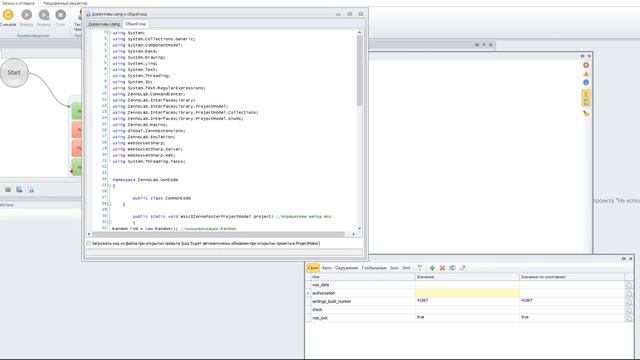Viewport: 640px width, 360px height.
Task: Click the first gray step-forward play icon
Action: [27, 15]
